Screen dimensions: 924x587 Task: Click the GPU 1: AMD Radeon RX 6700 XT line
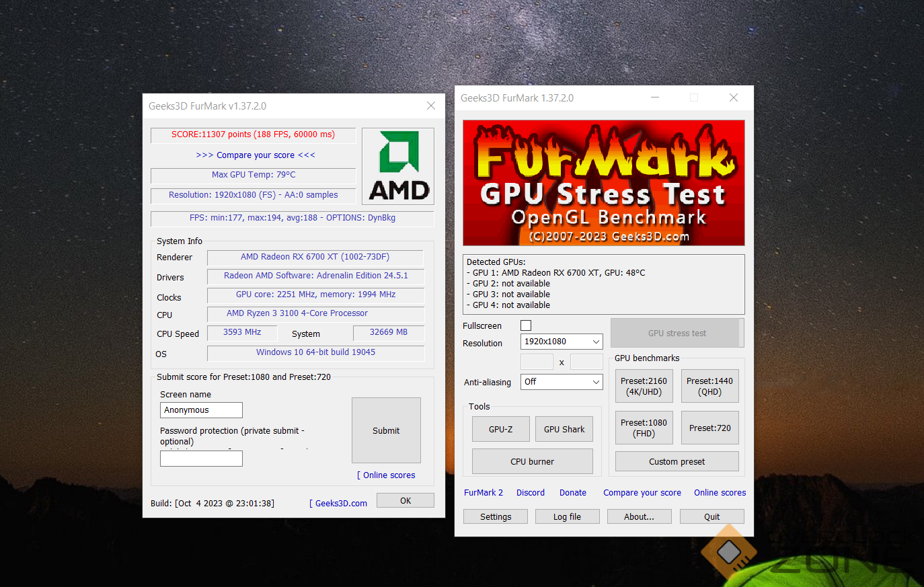pos(556,273)
